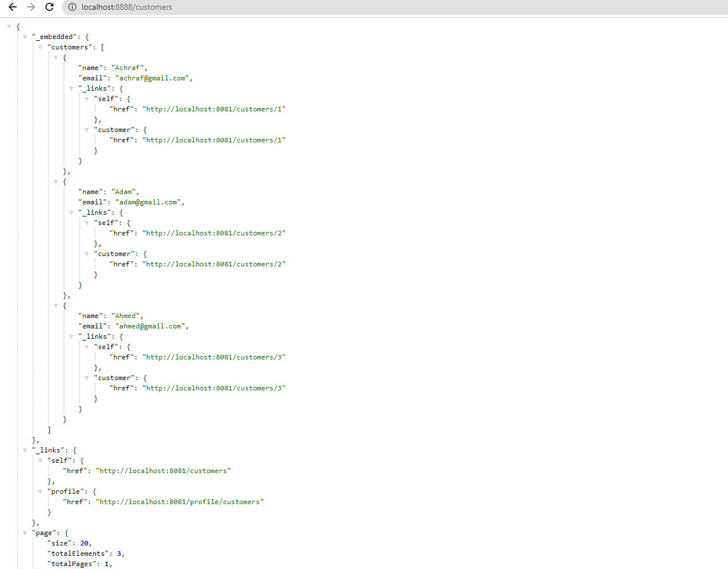Reload the customers page
Image resolution: width=728 pixels, height=569 pixels.
coord(49,7)
